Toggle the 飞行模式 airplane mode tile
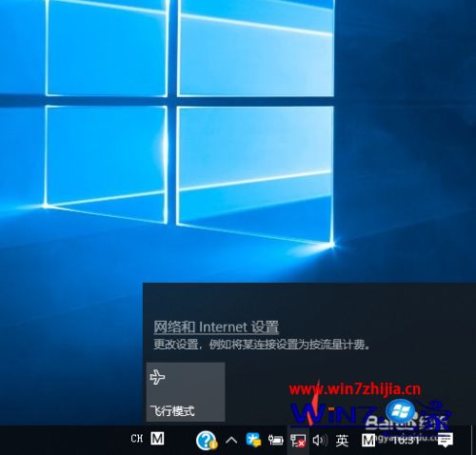The image size is (476, 455). click(x=186, y=392)
